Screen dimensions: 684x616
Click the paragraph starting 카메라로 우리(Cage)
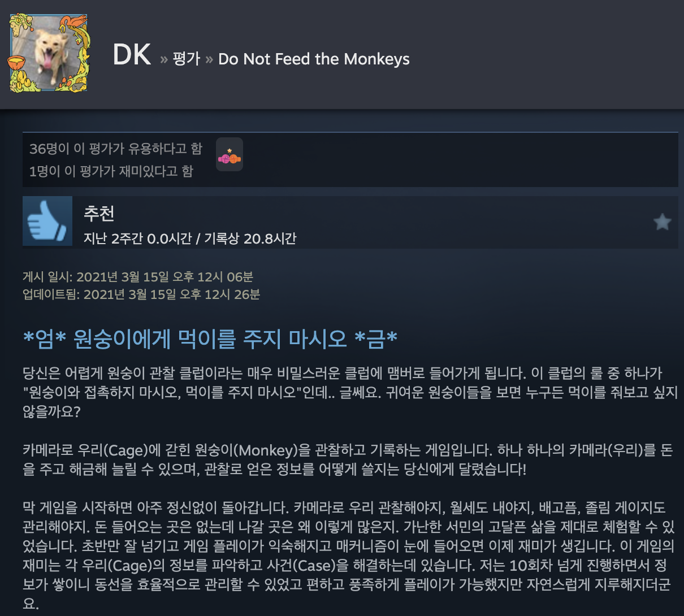348,460
